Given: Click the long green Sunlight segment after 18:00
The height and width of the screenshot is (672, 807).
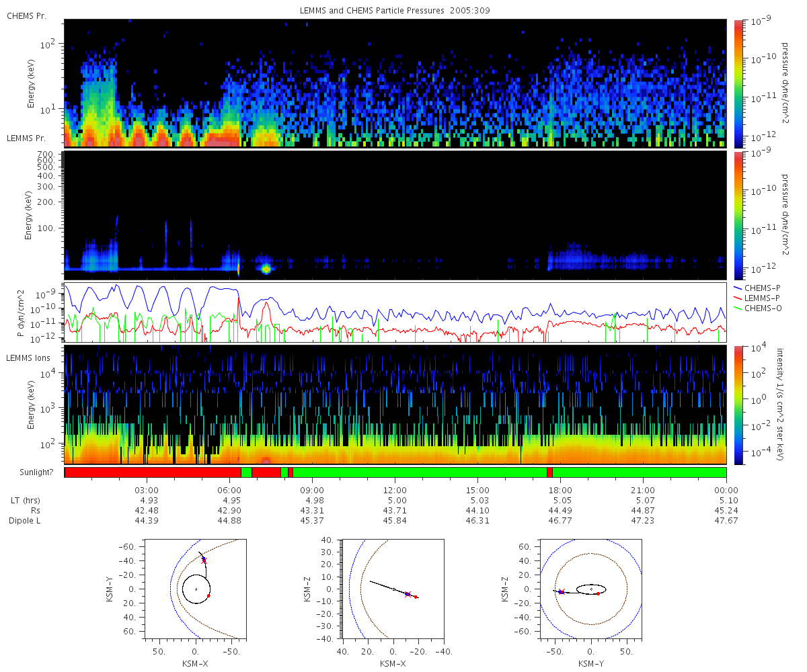Looking at the screenshot, I should 640,472.
